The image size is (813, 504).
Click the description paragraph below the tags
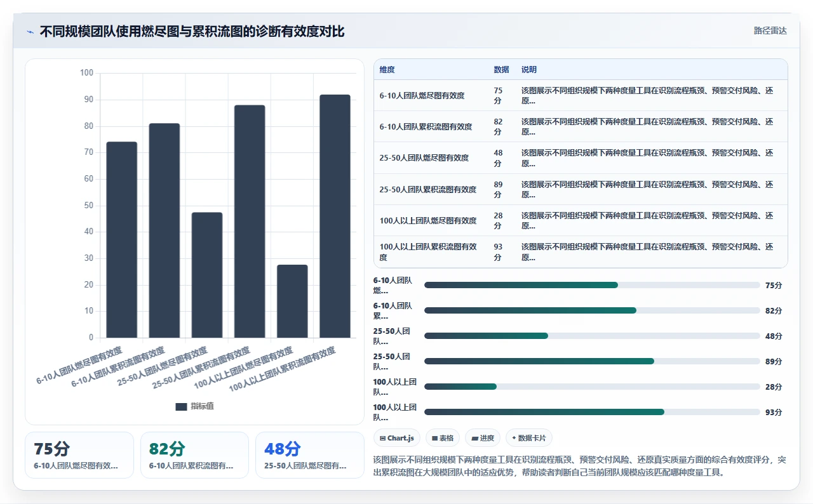(x=581, y=466)
